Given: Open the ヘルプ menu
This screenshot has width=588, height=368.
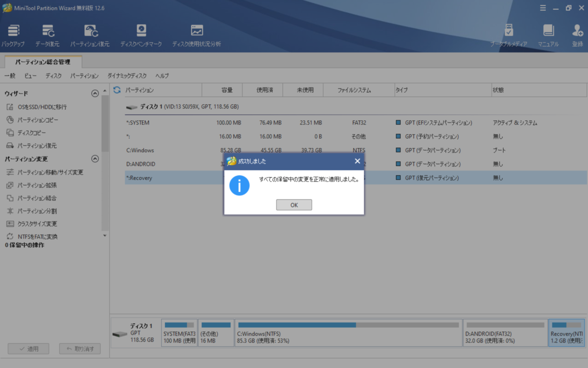Looking at the screenshot, I should click(x=162, y=76).
